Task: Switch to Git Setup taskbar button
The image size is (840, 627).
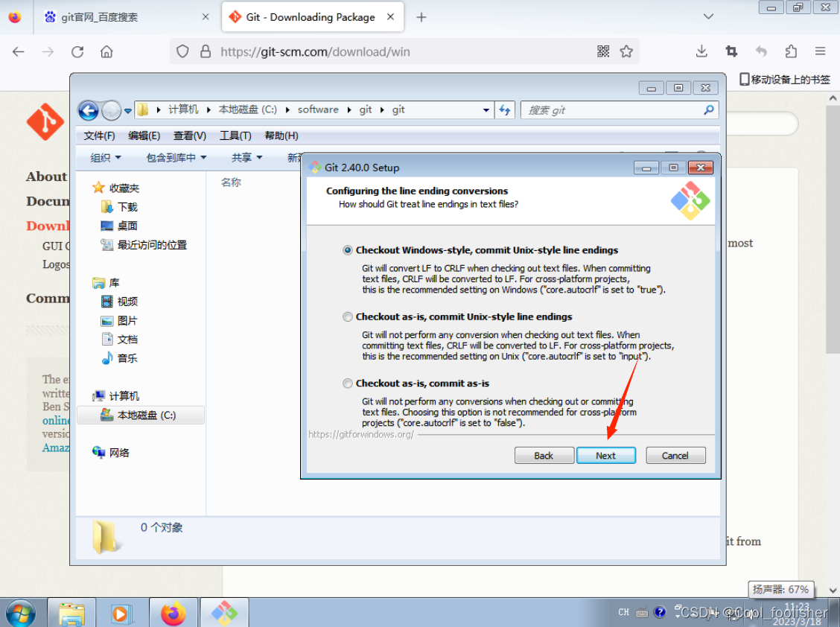Action: tap(224, 613)
